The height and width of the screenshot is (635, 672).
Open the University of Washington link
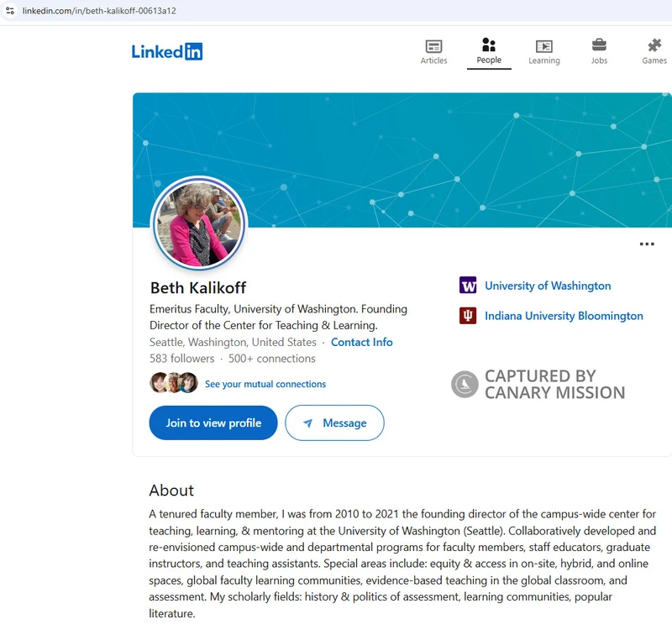548,286
